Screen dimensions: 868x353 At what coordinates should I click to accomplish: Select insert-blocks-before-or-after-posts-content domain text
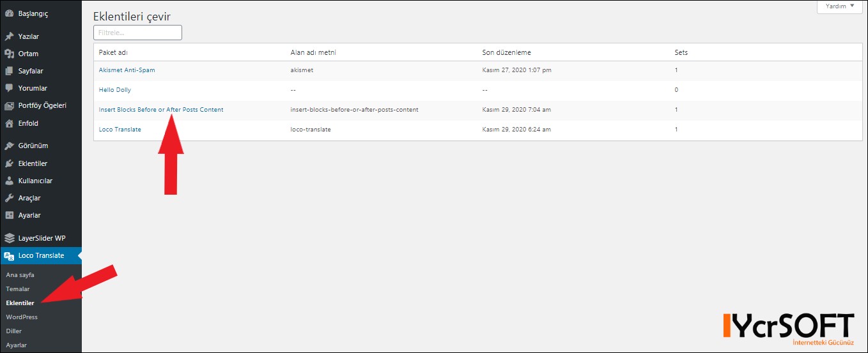point(354,110)
